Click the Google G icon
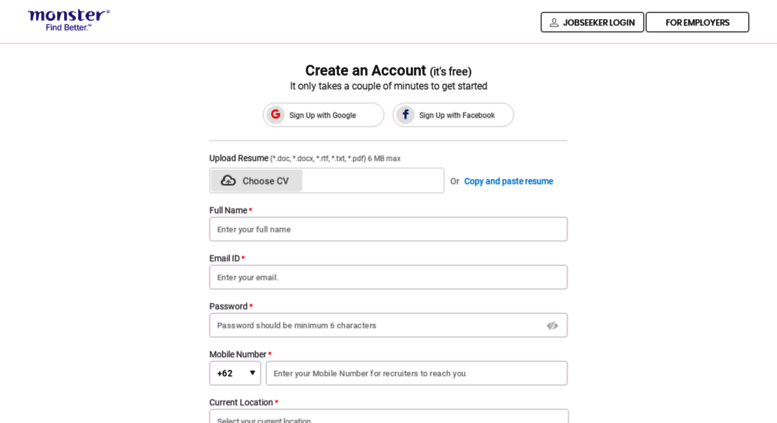This screenshot has width=777, height=423. click(276, 114)
